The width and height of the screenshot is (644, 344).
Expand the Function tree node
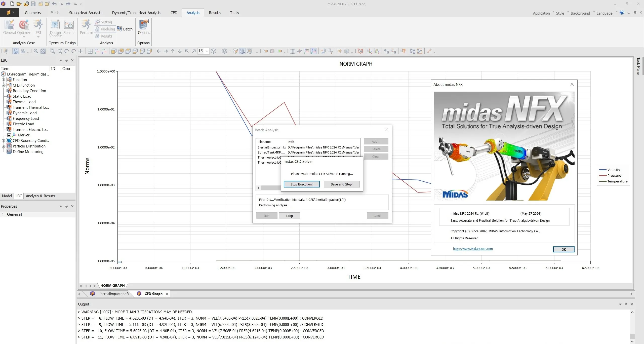[3, 80]
